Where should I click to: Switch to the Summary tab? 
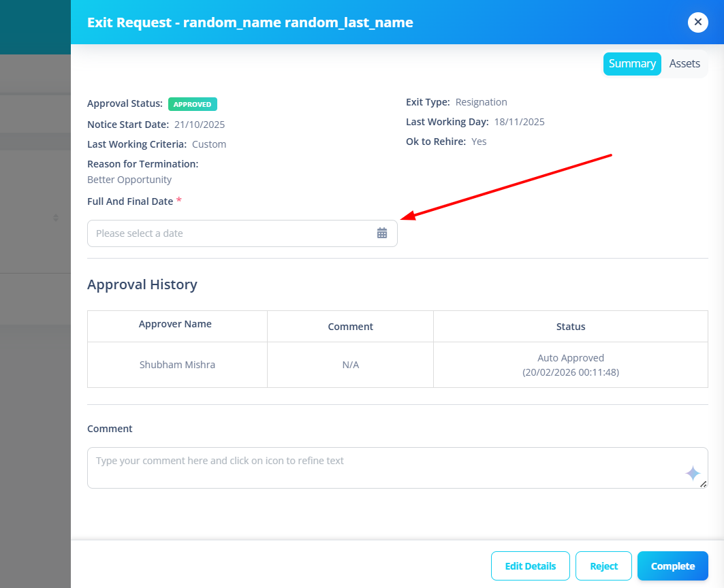tap(631, 64)
